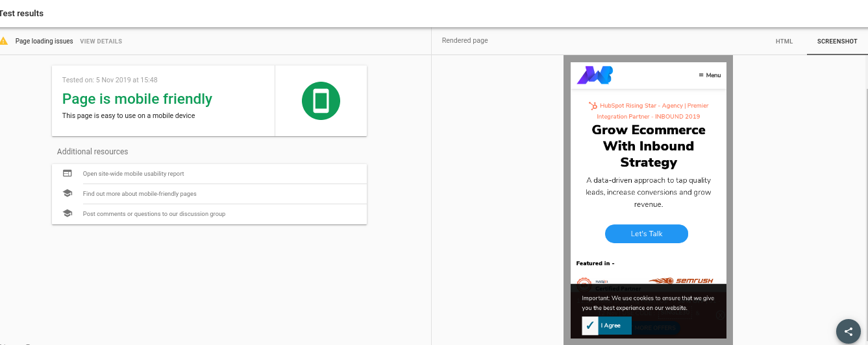Click 'Page is mobile friendly' heading
The width and height of the screenshot is (868, 345).
pyautogui.click(x=137, y=99)
